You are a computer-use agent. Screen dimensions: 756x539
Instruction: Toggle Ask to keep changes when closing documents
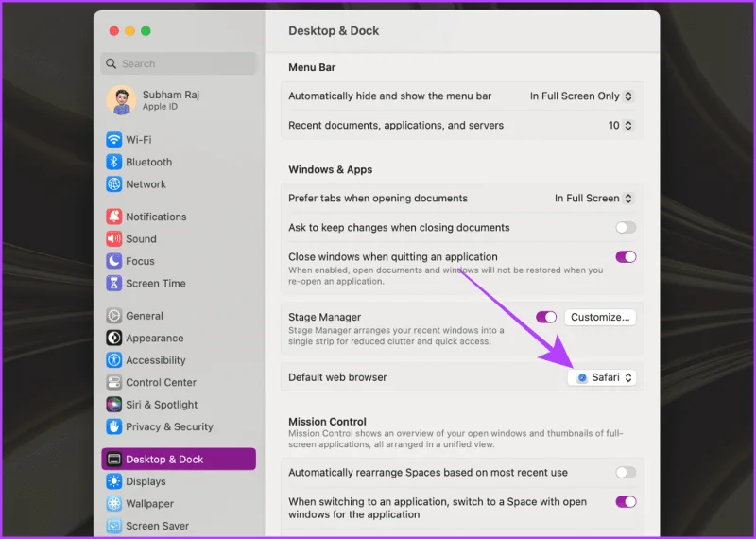pos(626,227)
